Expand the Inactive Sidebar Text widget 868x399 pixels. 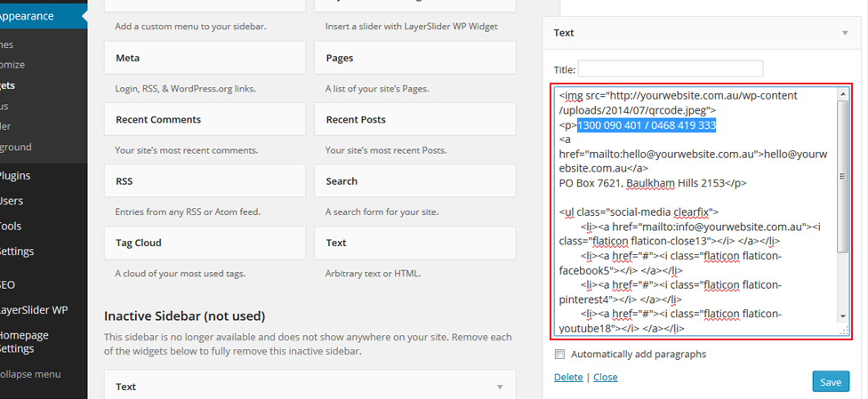click(500, 387)
